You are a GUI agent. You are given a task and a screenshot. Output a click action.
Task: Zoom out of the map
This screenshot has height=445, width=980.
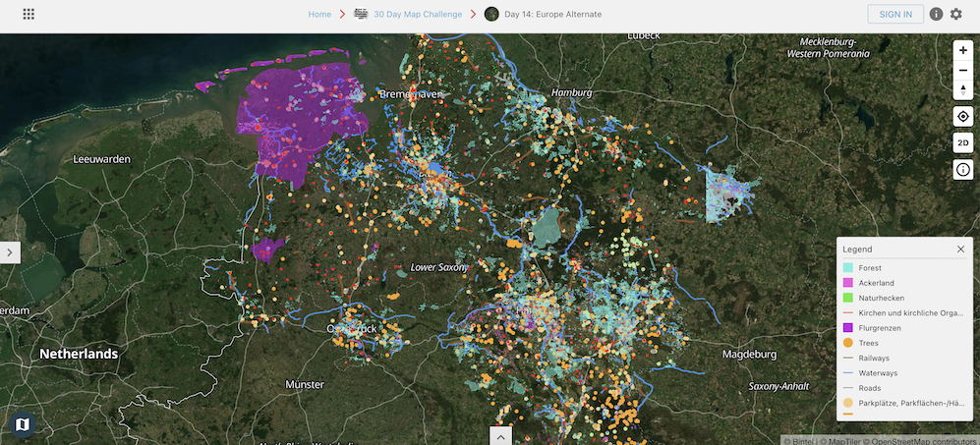962,70
